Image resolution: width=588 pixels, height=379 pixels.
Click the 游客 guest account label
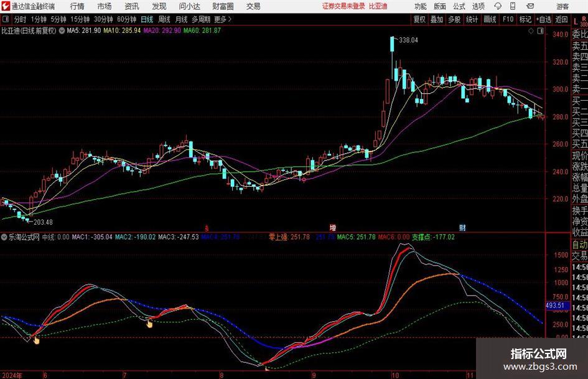(562, 6)
